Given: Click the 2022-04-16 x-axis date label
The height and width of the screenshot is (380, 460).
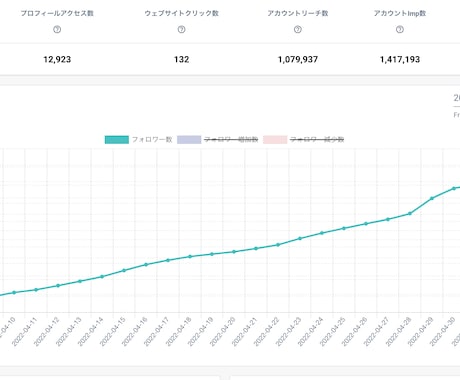Looking at the screenshot, I should click(134, 332).
